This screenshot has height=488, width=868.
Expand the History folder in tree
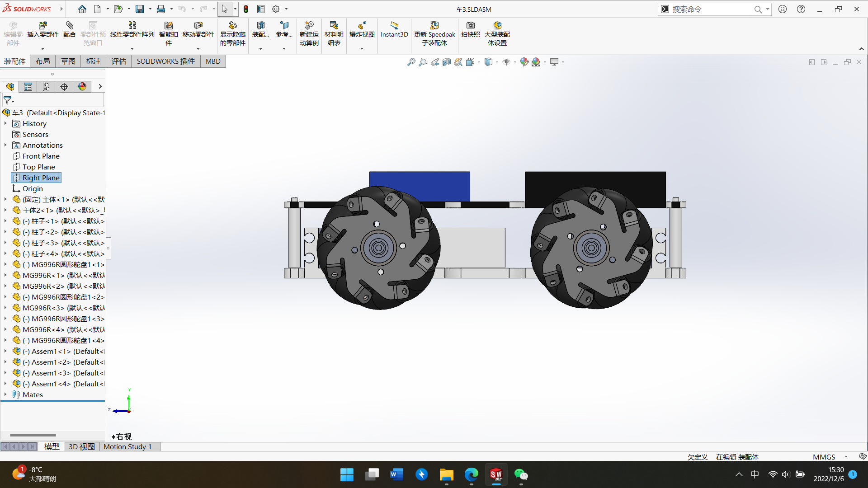pos(5,123)
